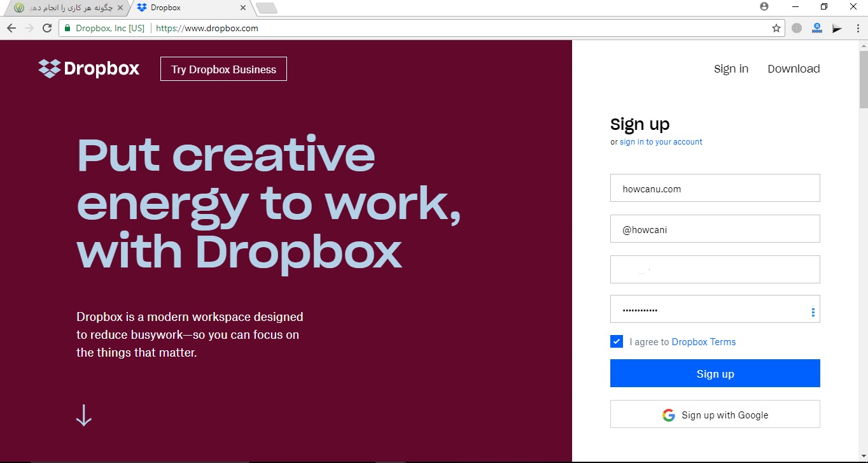Screen dimensions: 868x463
Task: Click the blue Sign up button
Action: [715, 373]
